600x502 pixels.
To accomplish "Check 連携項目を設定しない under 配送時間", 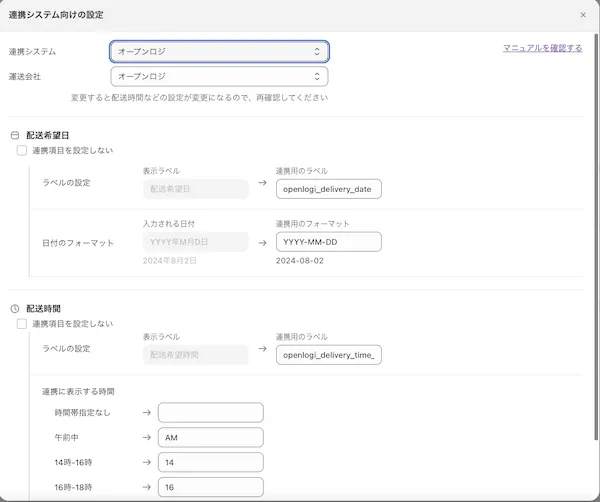I will (22, 324).
